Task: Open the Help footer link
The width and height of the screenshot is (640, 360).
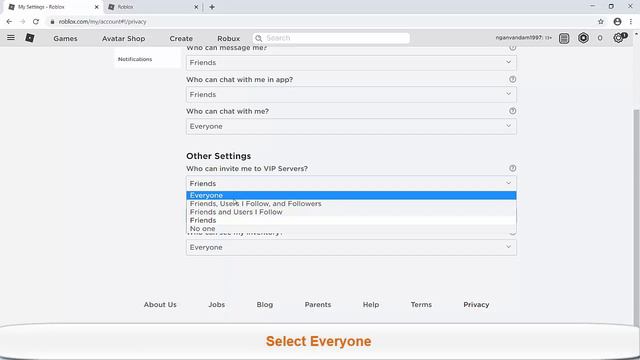Action: click(x=371, y=304)
